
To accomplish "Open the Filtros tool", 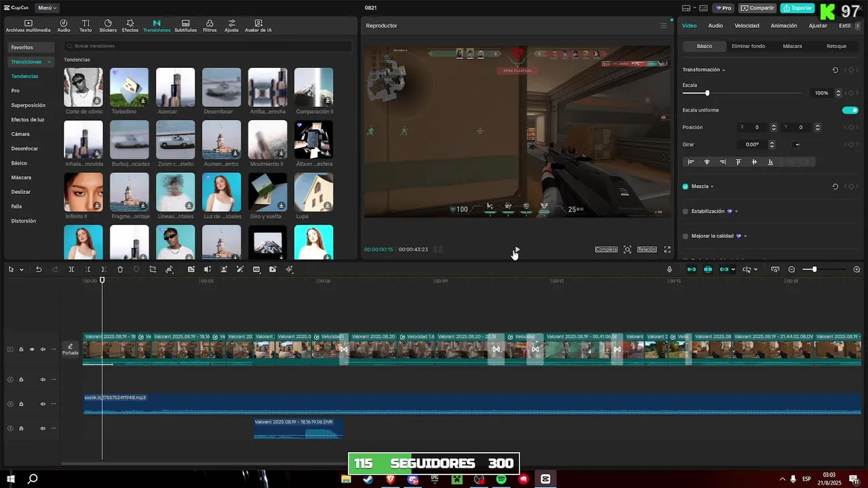I will pos(210,26).
